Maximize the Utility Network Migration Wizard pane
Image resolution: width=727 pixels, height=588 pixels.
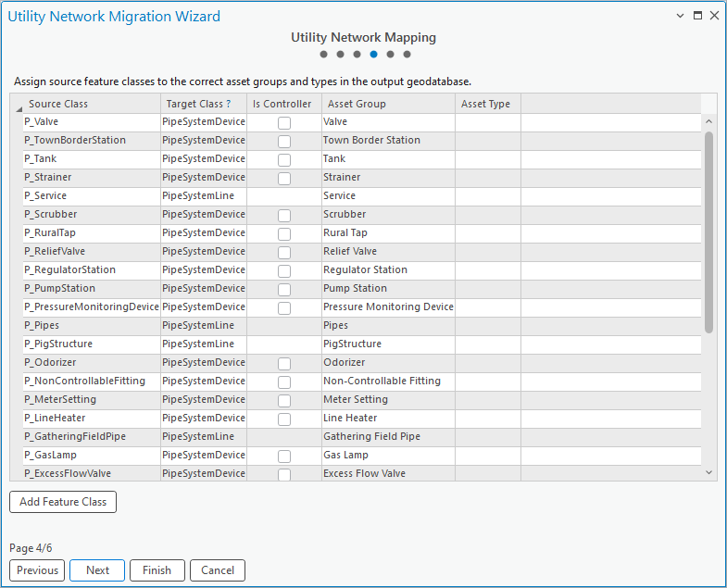(697, 16)
